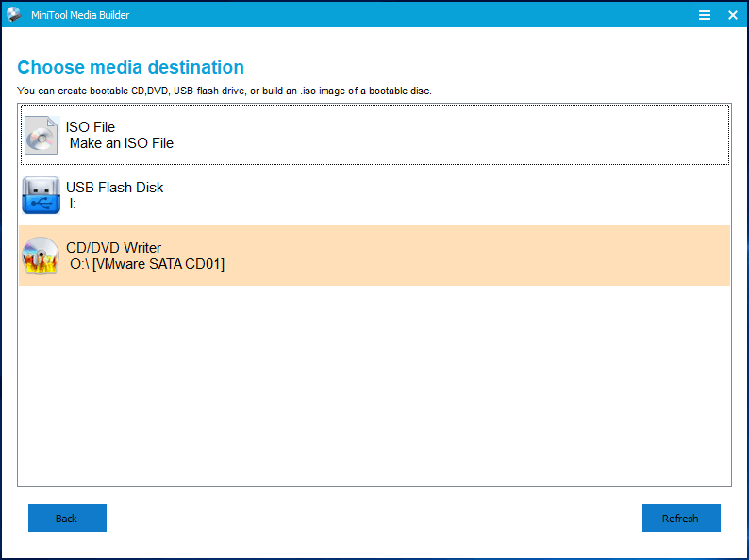Refresh the media destination list
This screenshot has height=560, width=749.
coord(681,518)
